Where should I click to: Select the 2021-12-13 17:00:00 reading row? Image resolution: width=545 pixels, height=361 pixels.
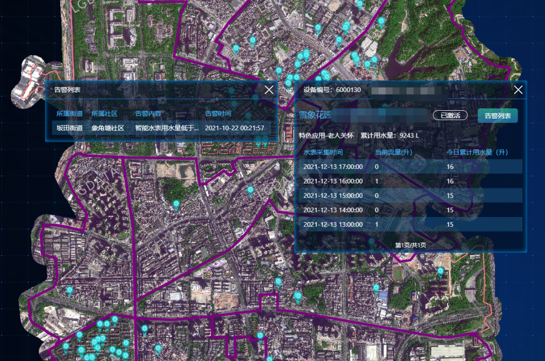coord(410,167)
